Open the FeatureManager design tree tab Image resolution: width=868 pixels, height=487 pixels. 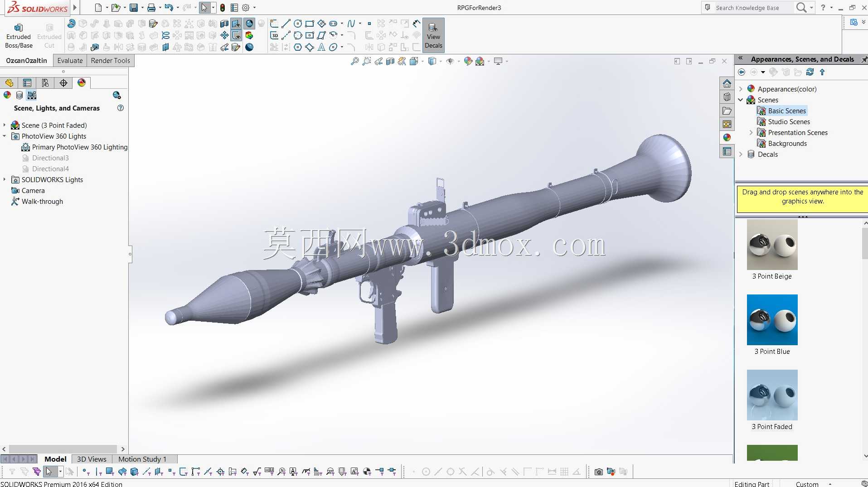click(9, 83)
